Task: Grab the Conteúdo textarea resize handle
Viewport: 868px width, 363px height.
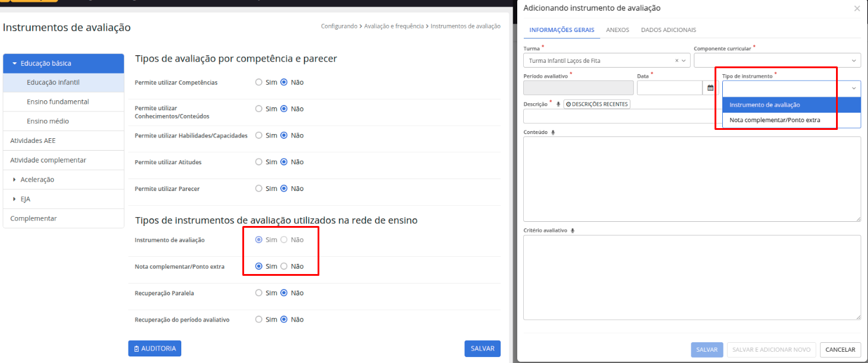Action: 857,218
